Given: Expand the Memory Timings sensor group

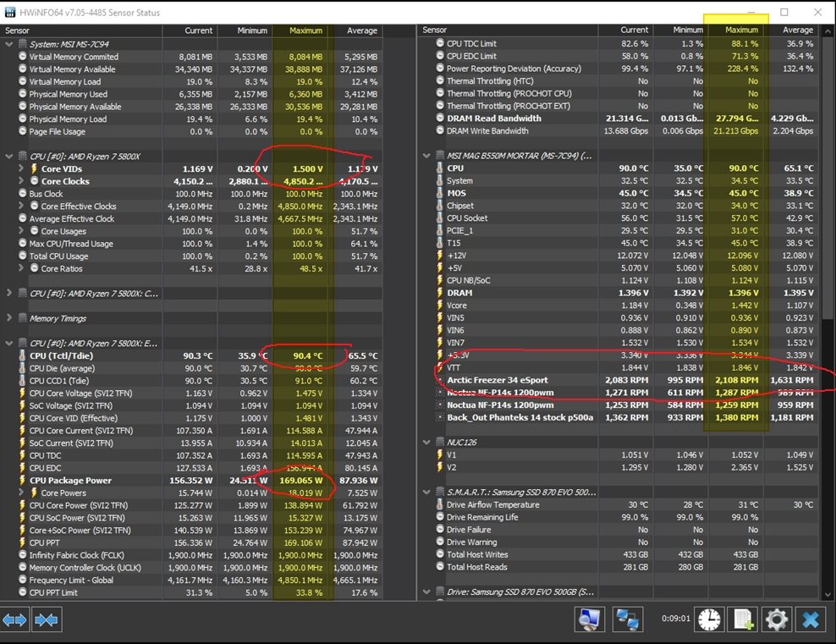Looking at the screenshot, I should (9, 318).
